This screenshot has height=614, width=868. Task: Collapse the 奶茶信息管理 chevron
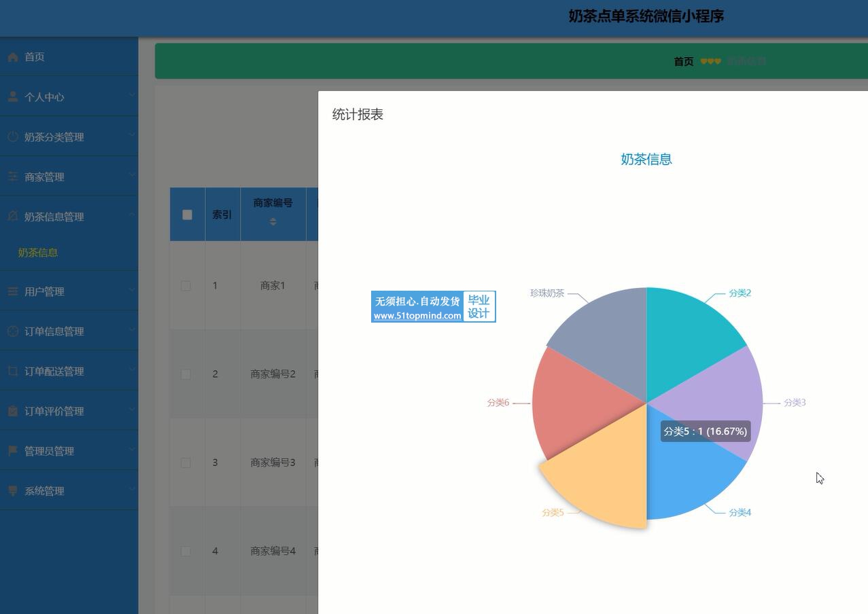click(132, 215)
